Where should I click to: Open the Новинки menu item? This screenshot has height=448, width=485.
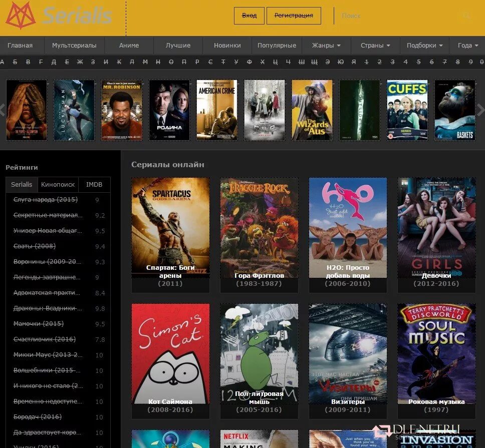[x=227, y=46]
